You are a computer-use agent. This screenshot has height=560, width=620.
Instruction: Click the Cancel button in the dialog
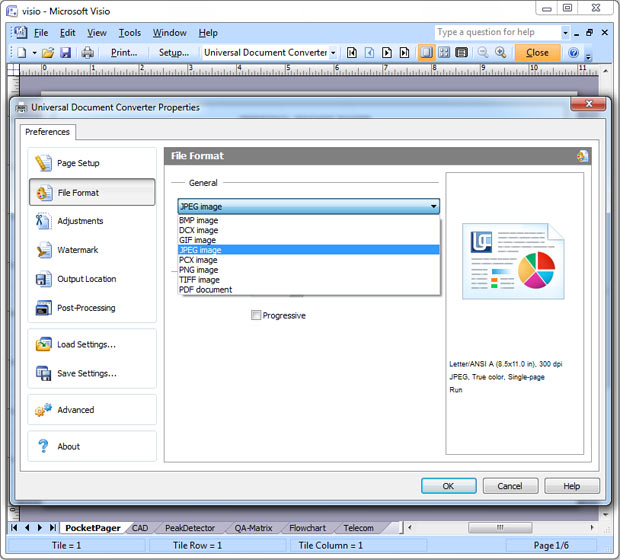[510, 486]
